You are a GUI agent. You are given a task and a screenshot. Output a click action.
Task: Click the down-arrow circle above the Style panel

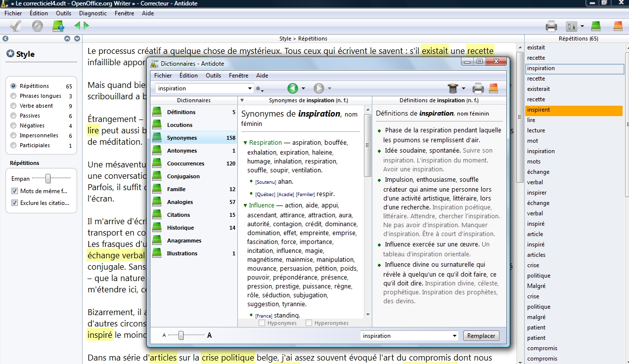[x=77, y=39]
